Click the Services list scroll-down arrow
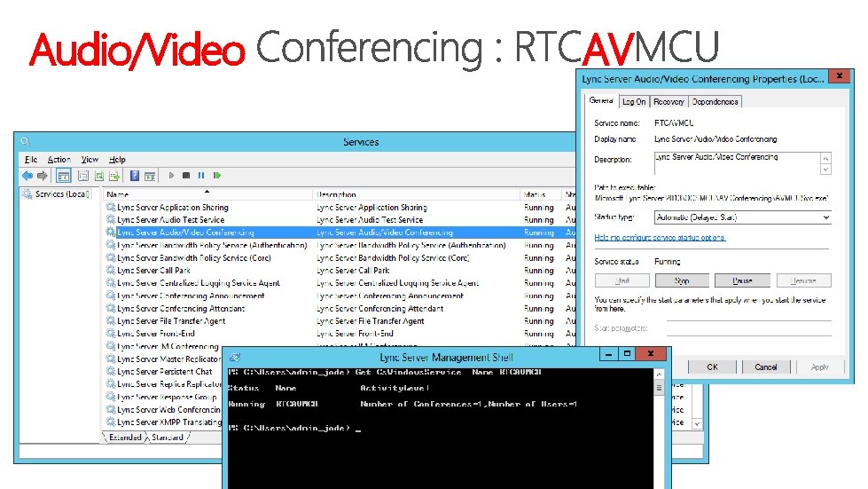Image resolution: width=868 pixels, height=489 pixels. pyautogui.click(x=697, y=423)
